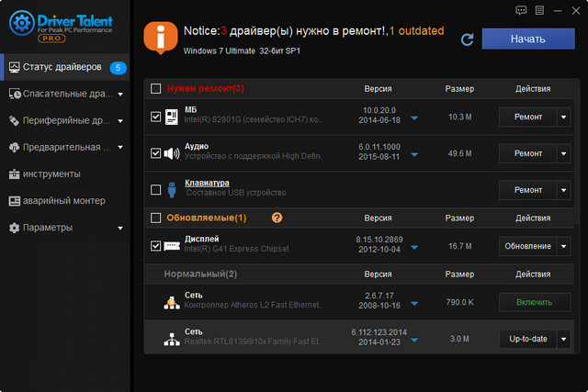588x392 pixels.
Task: Click the orange question mark help icon
Action: (x=277, y=218)
